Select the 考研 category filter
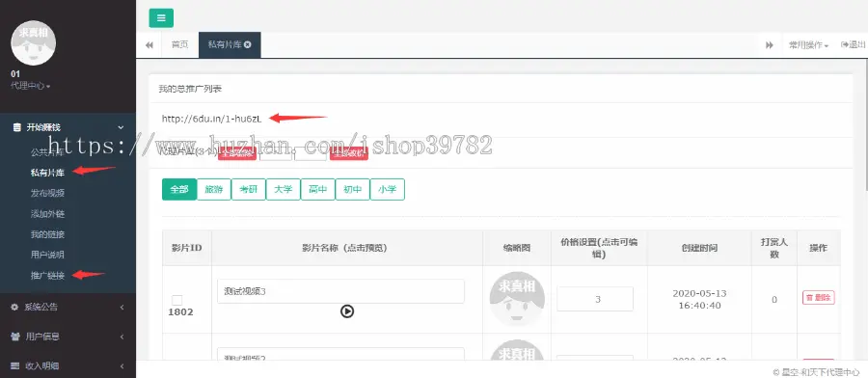This screenshot has height=378, width=868. pos(249,189)
